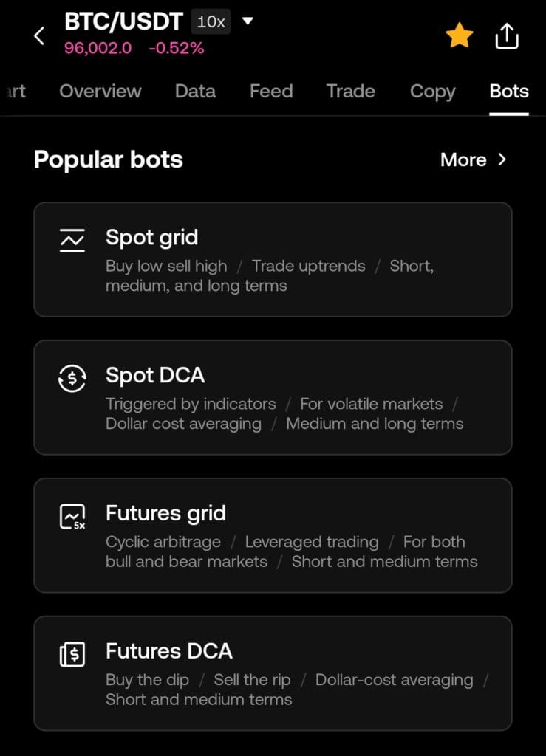Go to the Trade tab
This screenshot has height=756, width=546.
click(350, 91)
